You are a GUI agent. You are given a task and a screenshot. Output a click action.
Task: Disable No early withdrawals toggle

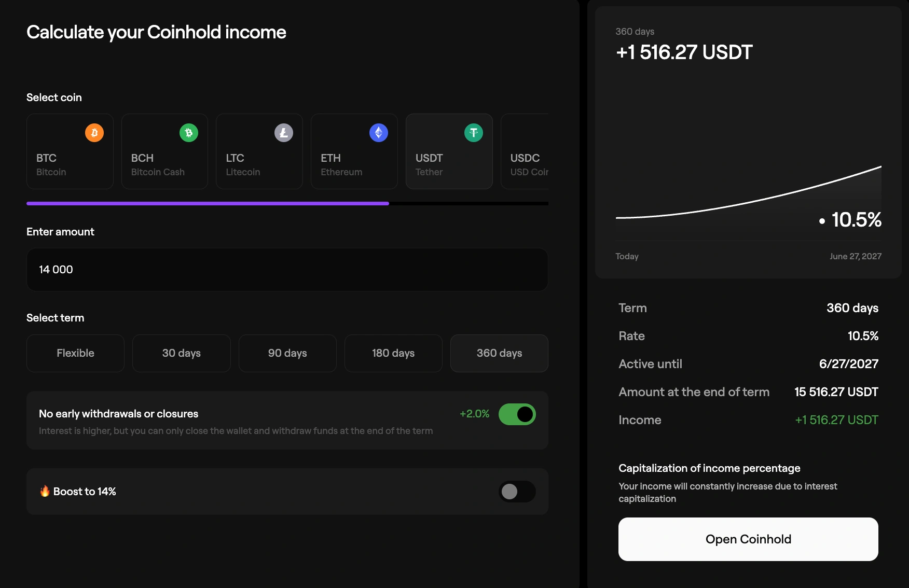pos(517,414)
